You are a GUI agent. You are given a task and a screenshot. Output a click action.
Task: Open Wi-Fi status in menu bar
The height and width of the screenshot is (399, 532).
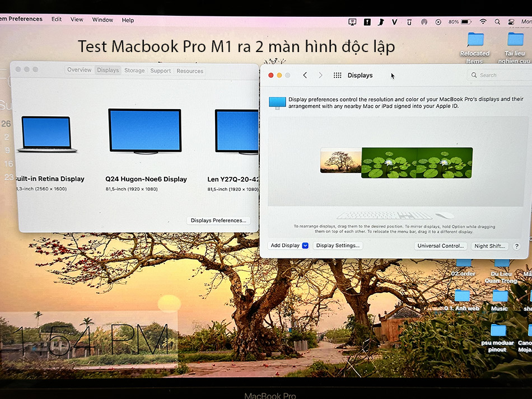(x=483, y=22)
